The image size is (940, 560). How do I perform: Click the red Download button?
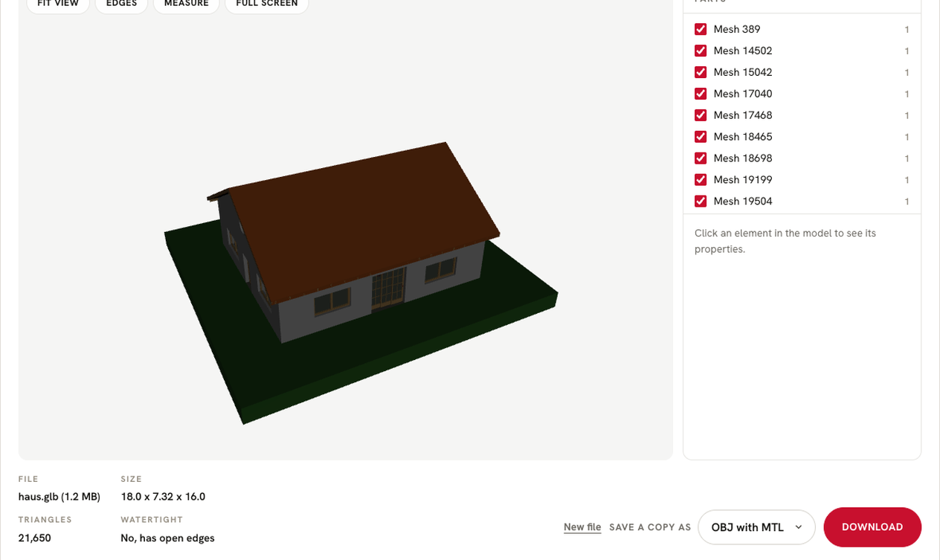(x=872, y=527)
